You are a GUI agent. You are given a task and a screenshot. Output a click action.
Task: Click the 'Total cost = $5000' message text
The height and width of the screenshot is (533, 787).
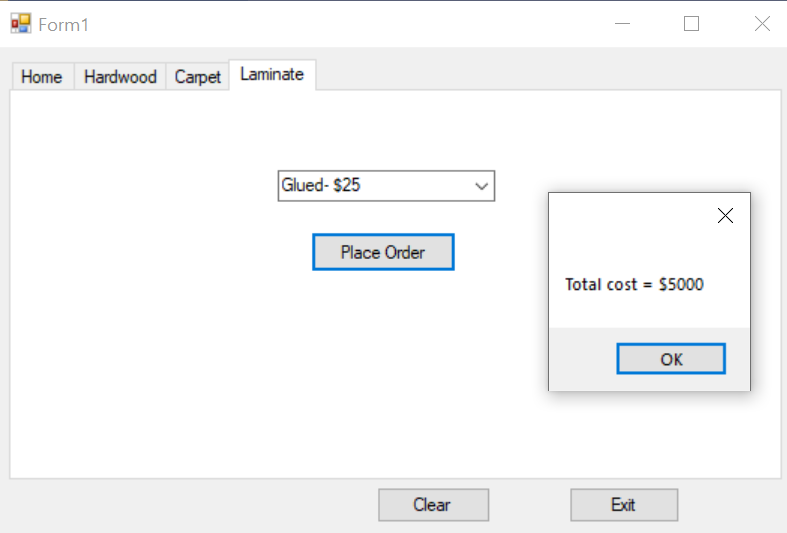[634, 285]
